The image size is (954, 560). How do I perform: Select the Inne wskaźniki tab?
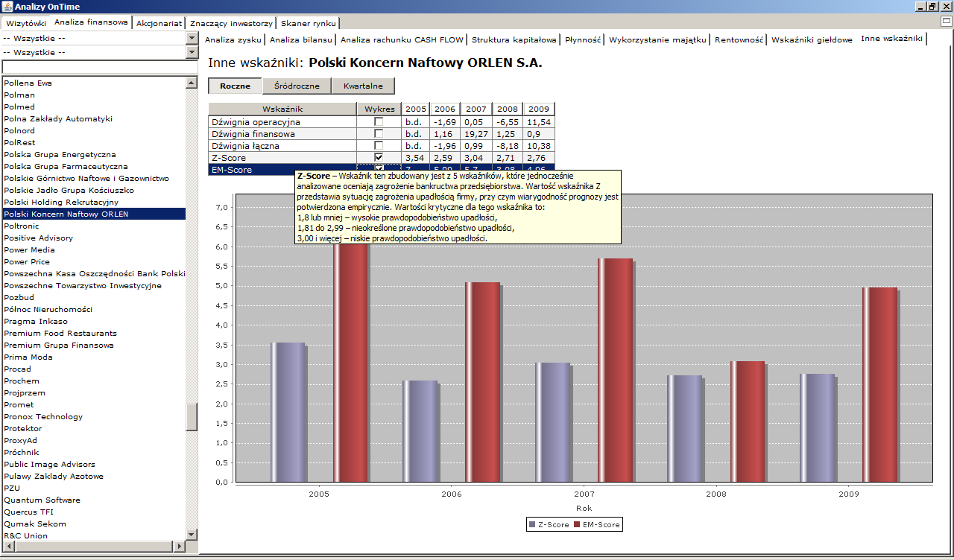(x=891, y=38)
